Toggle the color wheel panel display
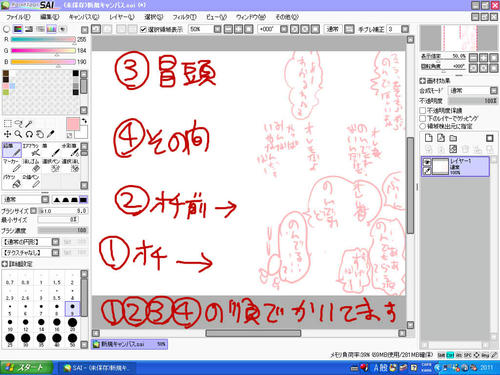Image resolution: width=500 pixels, height=375 pixels. coord(6,29)
